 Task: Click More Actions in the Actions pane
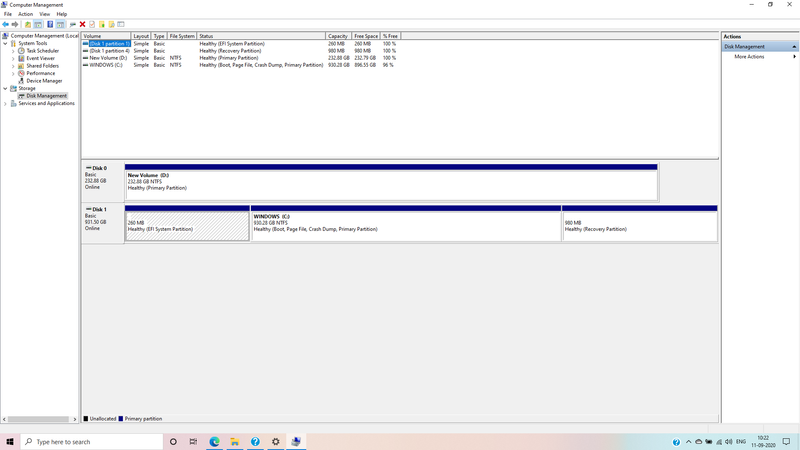[x=749, y=57]
